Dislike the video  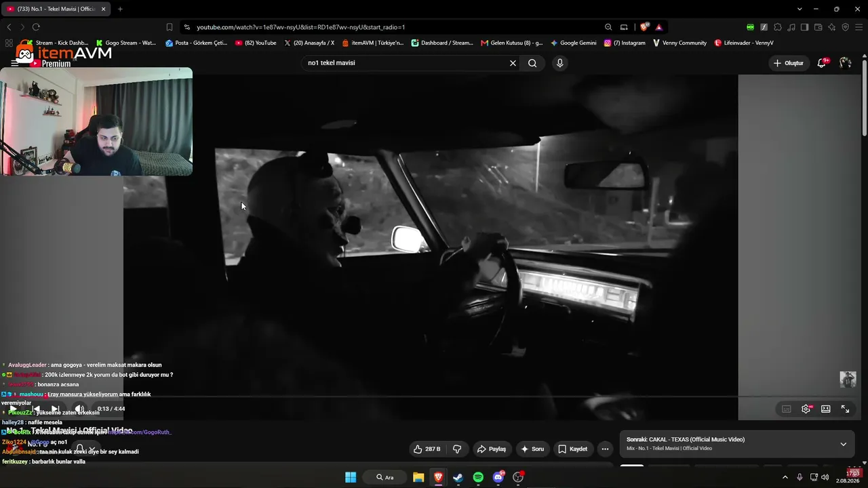(x=457, y=449)
